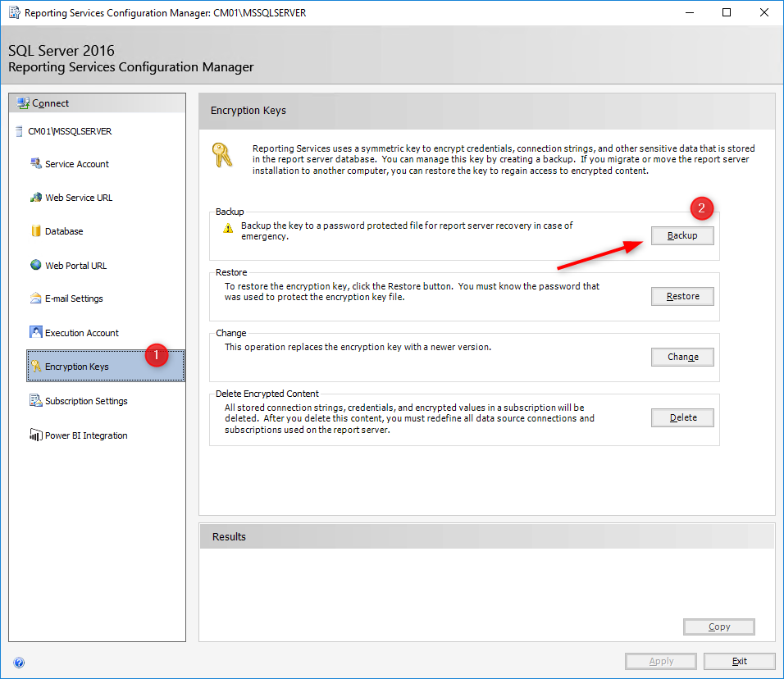
Task: Click the Web Service URL icon
Action: coord(36,198)
